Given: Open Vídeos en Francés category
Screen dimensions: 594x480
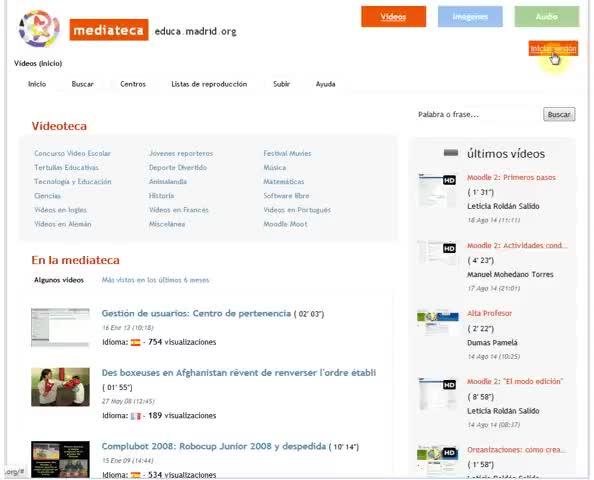Looking at the screenshot, I should tap(178, 210).
